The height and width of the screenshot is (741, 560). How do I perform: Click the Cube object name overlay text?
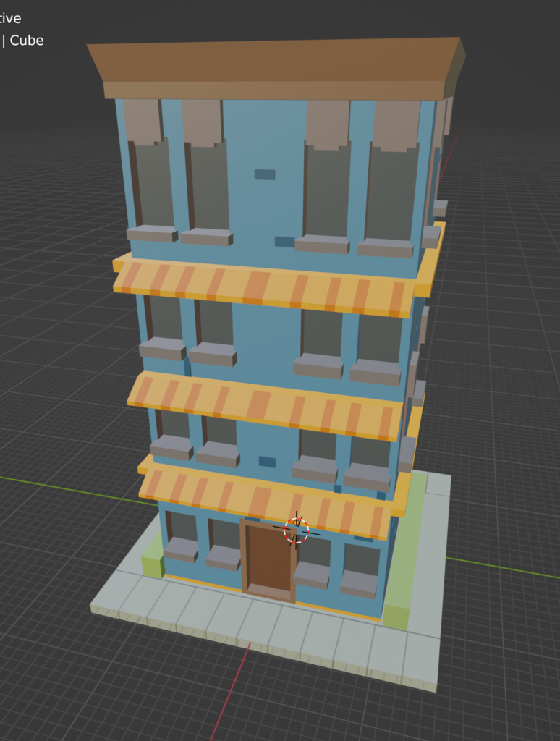tap(27, 41)
